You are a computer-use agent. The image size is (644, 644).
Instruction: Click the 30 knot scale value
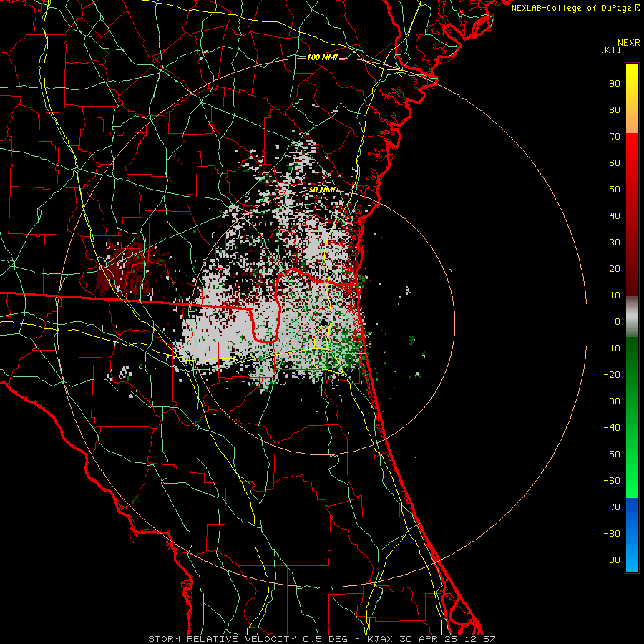tap(615, 243)
